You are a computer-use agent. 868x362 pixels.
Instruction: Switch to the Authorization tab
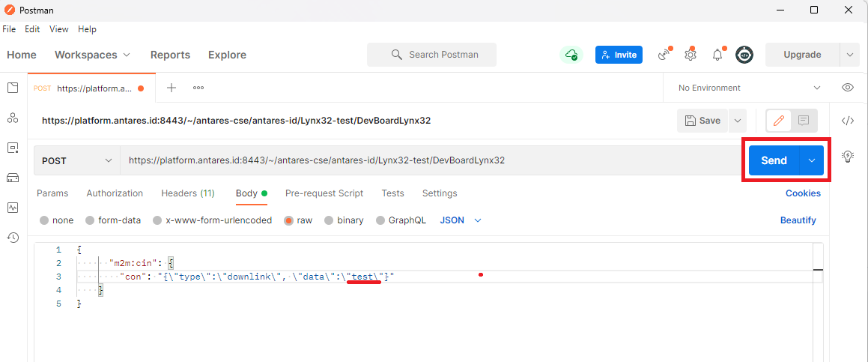[115, 193]
